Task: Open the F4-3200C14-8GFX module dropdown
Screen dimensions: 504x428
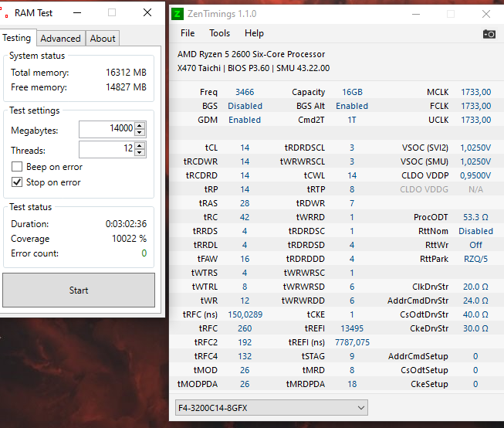Action: pos(272,408)
